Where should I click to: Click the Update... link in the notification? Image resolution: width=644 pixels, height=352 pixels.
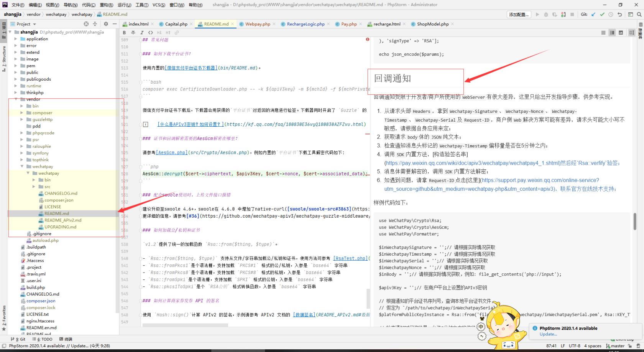pos(548,334)
